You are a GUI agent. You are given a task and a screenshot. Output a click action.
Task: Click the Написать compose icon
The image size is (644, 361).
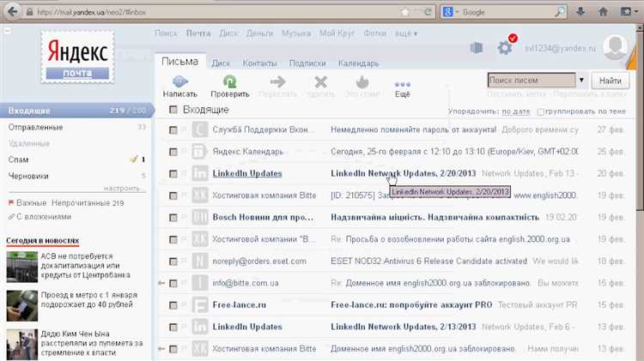click(x=180, y=83)
